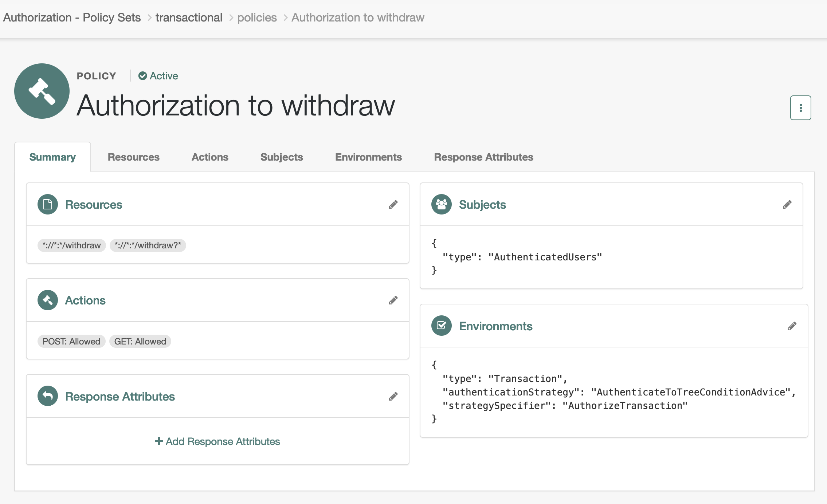Switch to the Resources tab
827x504 pixels.
tap(133, 157)
